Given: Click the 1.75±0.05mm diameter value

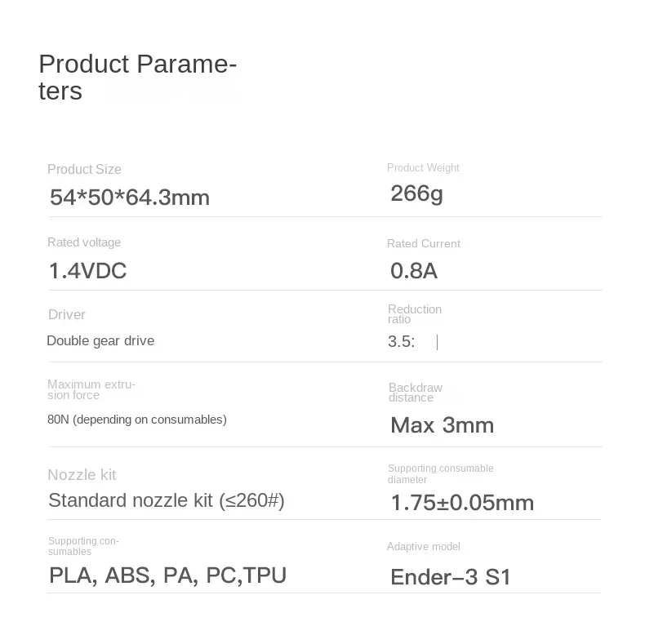Looking at the screenshot, I should coord(462,503).
